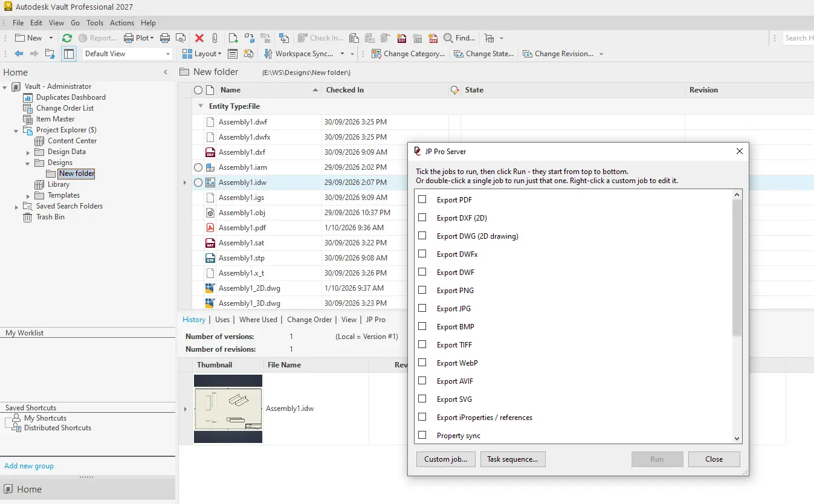The height and width of the screenshot is (504, 814).
Task: Click the Assembly1_2D.dwg file icon
Action: tap(210, 288)
